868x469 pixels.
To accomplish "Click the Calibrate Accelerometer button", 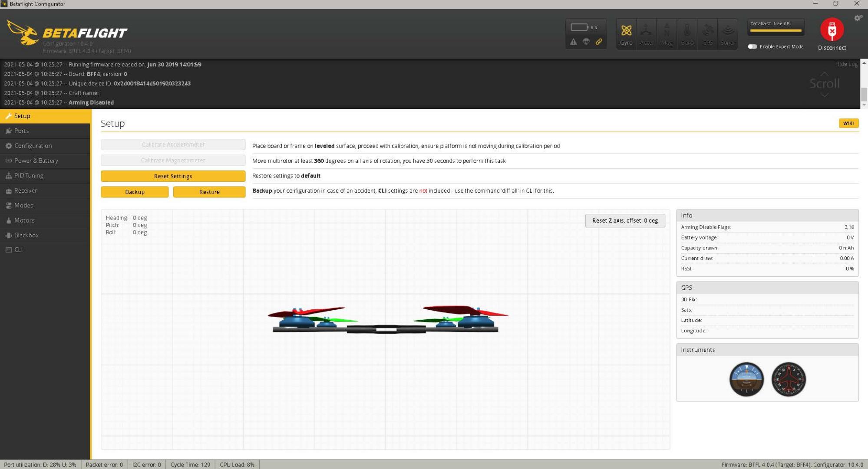I will click(173, 144).
